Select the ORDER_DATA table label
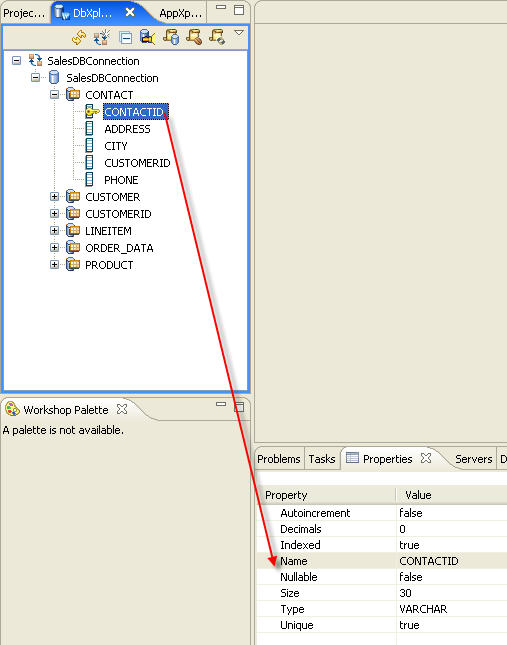 point(119,248)
